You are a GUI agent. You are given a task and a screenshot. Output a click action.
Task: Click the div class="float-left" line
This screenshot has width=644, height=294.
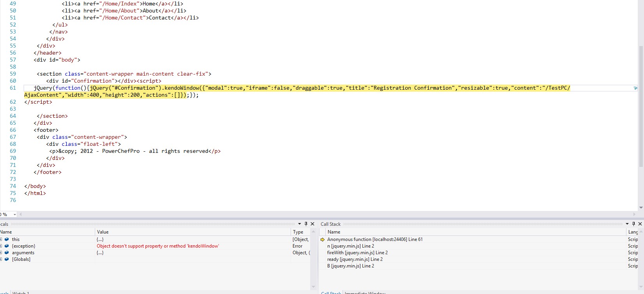click(x=83, y=144)
